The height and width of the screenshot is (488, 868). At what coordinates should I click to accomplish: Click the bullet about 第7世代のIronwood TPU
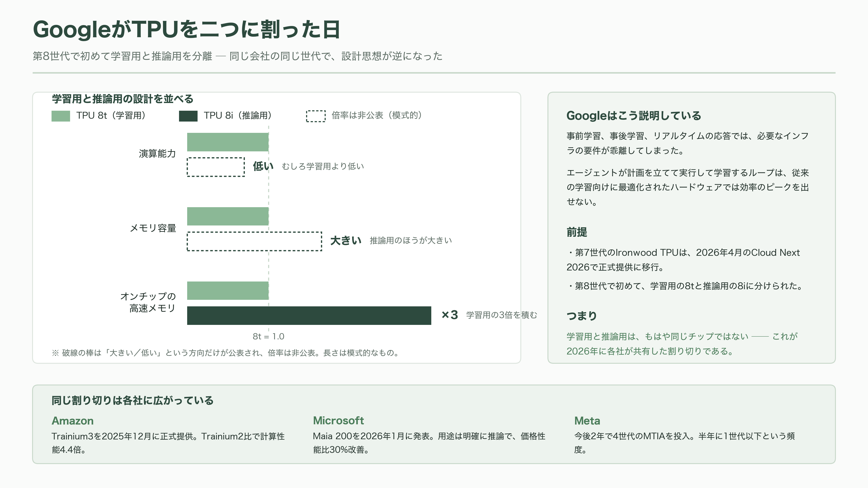[683, 260]
